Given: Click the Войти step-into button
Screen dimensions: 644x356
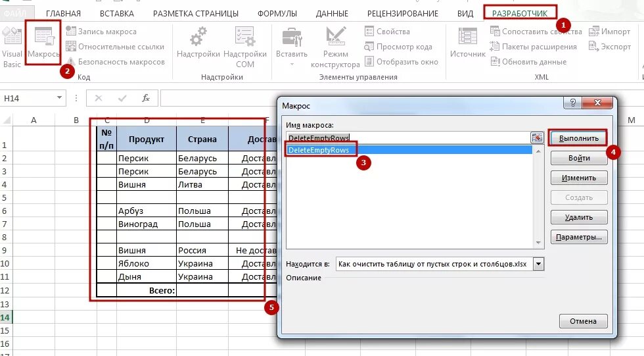Looking at the screenshot, I should pyautogui.click(x=579, y=158).
